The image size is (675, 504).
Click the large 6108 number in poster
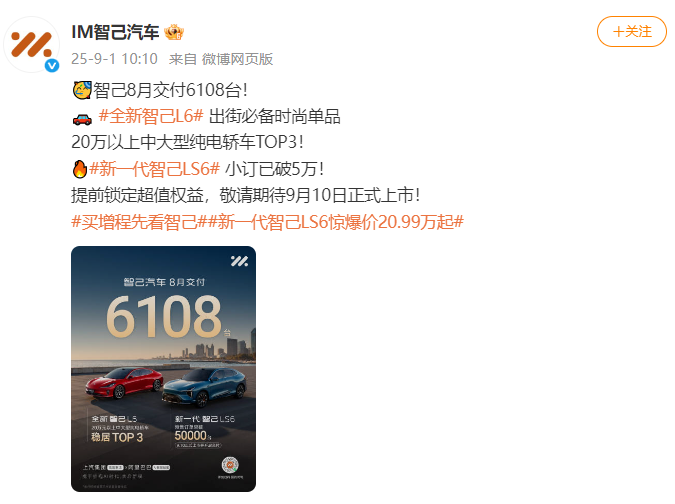point(164,317)
